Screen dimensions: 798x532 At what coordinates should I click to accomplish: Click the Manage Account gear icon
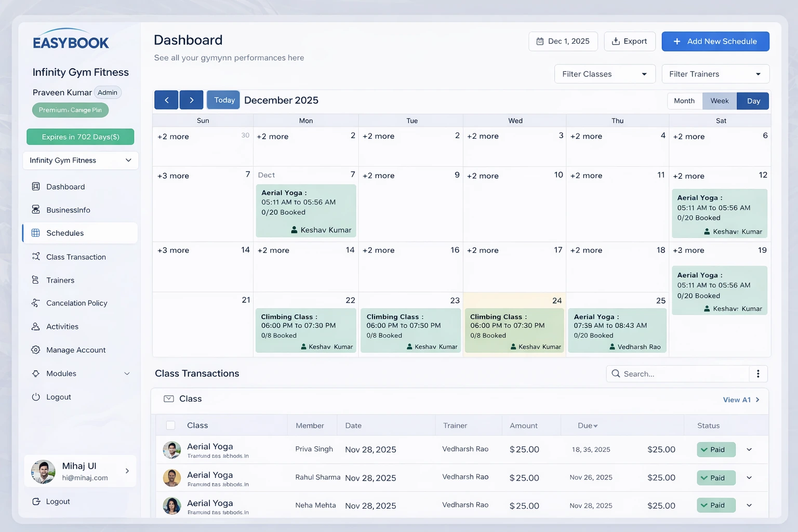(36, 350)
